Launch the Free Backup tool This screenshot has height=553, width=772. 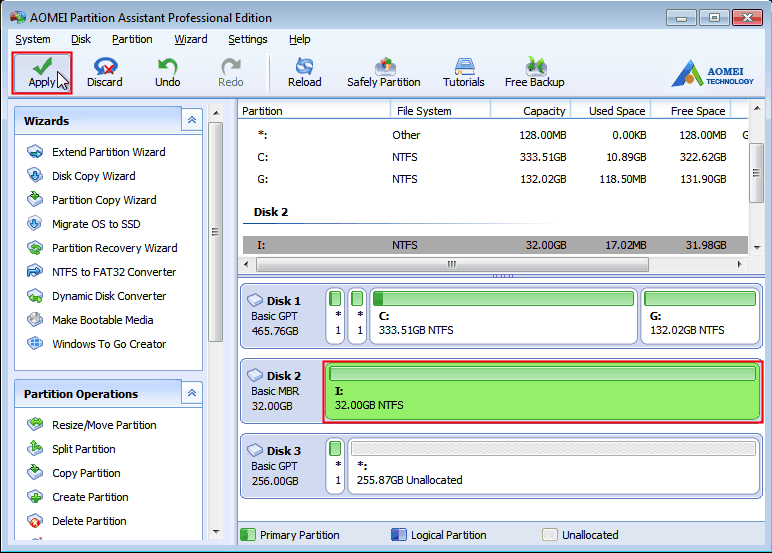pos(534,71)
